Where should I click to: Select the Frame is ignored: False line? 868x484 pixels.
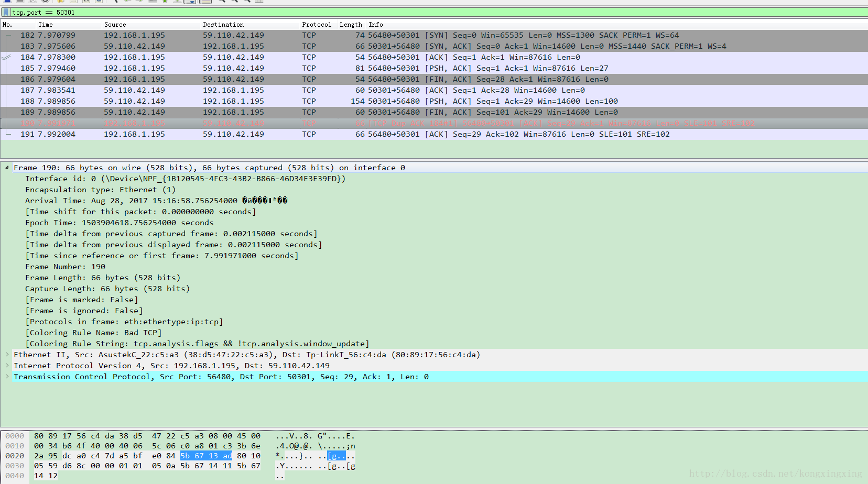84,311
